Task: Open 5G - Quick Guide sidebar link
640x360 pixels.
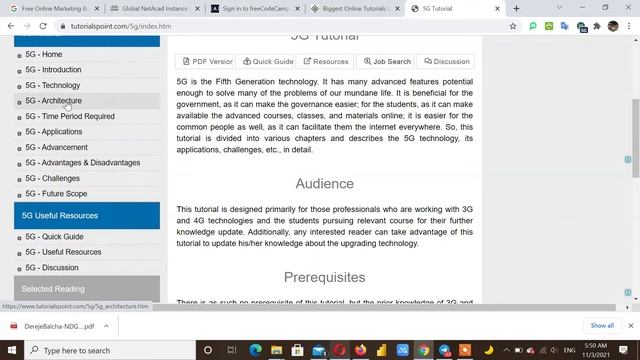Action: point(54,237)
